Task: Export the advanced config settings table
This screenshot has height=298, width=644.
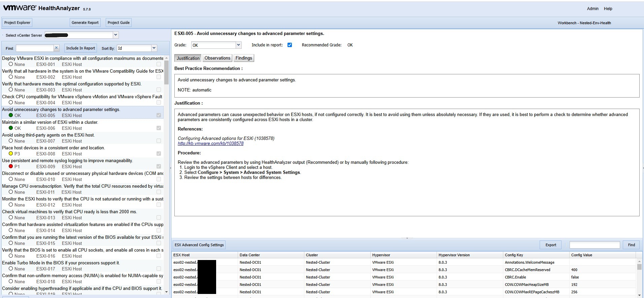Action: (551, 245)
